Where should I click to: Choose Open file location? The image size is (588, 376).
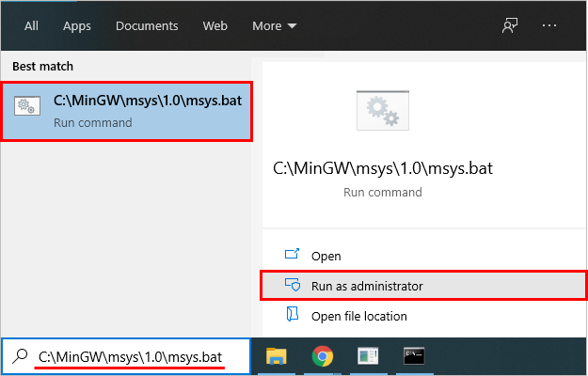click(424, 316)
